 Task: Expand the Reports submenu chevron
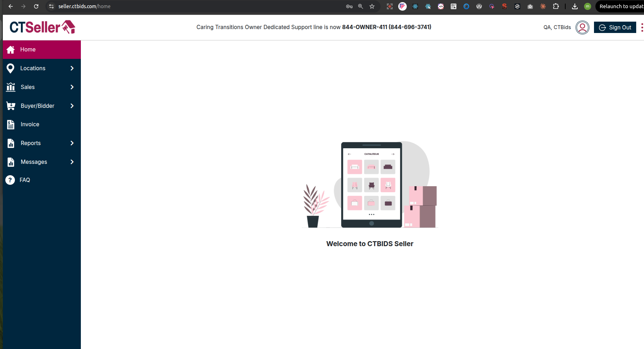pyautogui.click(x=72, y=143)
